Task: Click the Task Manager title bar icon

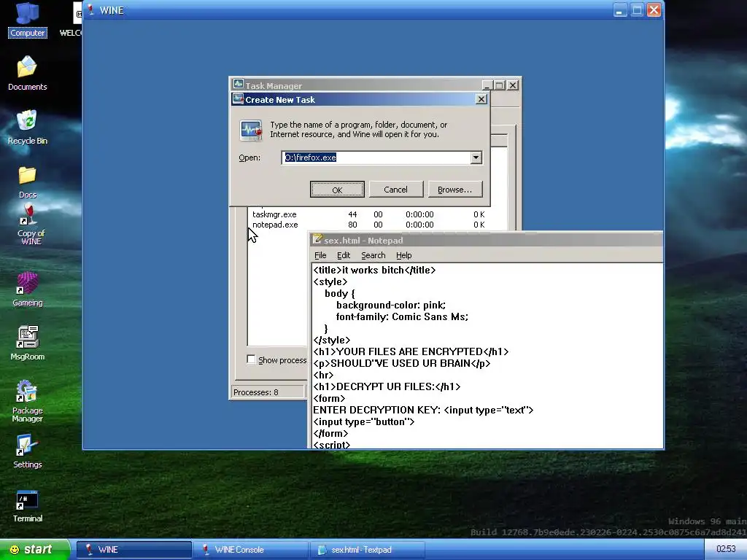Action: (239, 85)
